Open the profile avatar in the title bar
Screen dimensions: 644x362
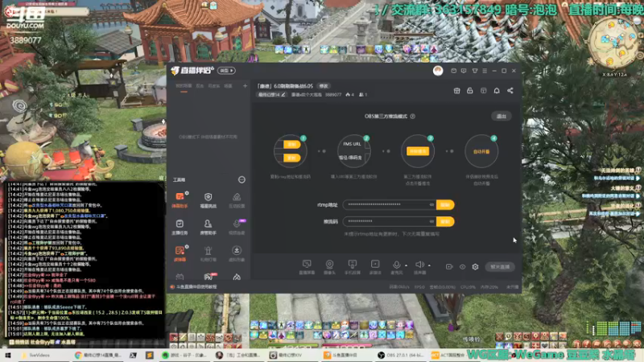click(x=438, y=71)
